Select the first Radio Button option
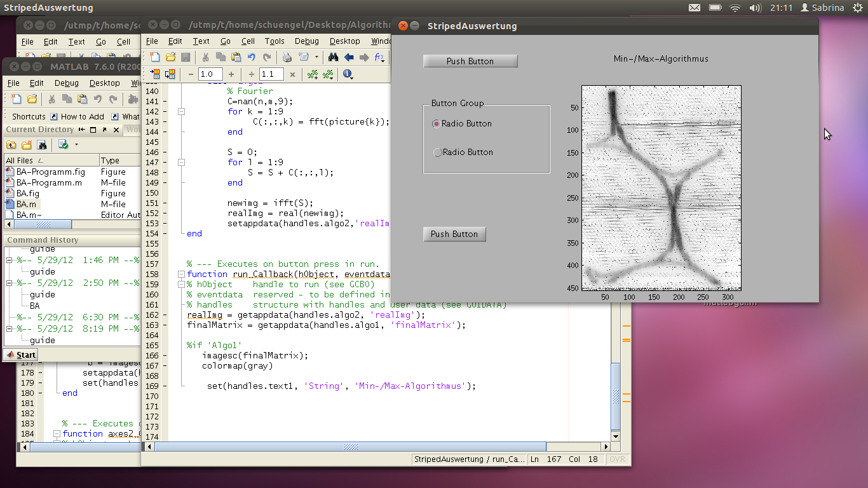Viewport: 868px width, 488px height. click(x=437, y=124)
